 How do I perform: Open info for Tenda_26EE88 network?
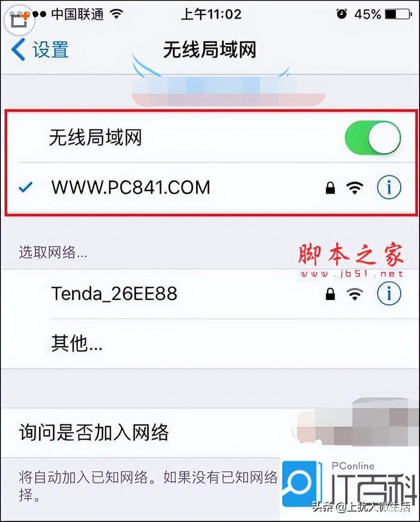389,293
